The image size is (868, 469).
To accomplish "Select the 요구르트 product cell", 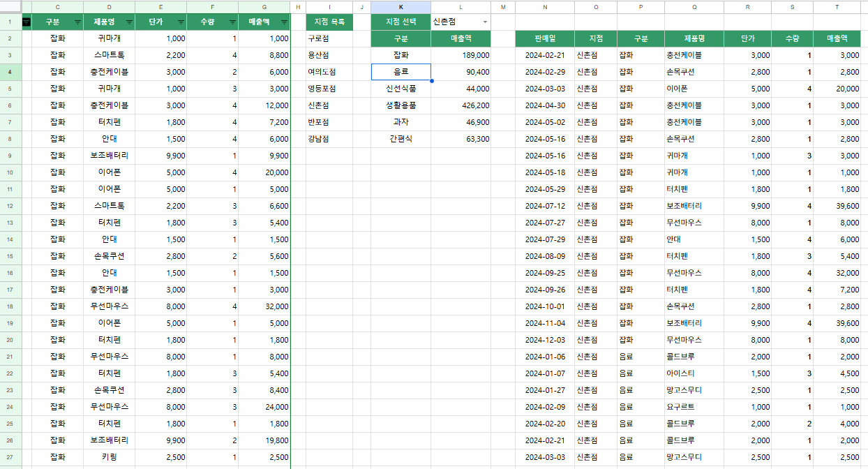I will point(694,407).
